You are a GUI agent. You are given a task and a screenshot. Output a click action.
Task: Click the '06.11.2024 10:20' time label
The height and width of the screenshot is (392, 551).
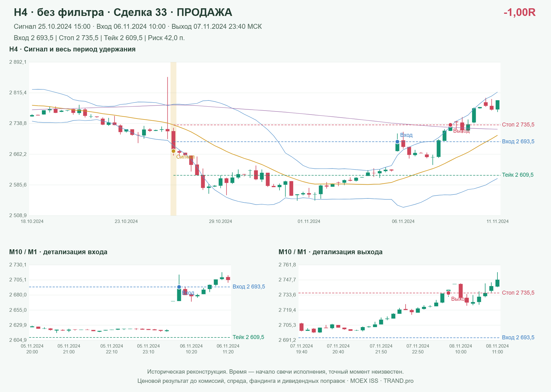click(x=191, y=349)
